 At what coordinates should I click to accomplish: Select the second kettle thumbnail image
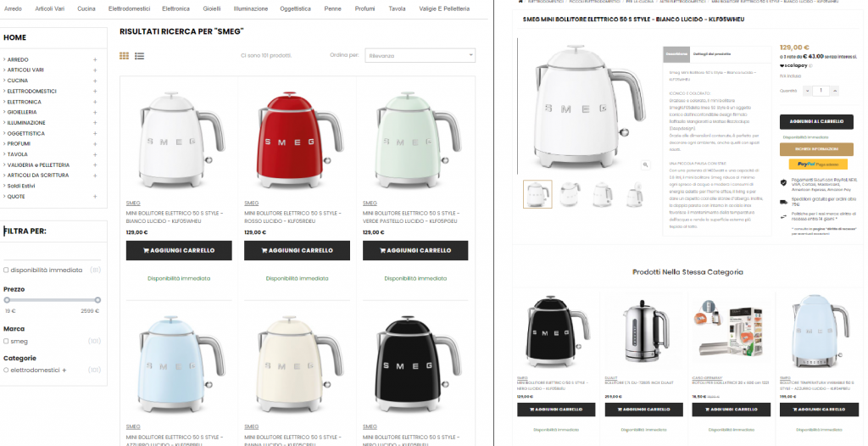click(570, 194)
